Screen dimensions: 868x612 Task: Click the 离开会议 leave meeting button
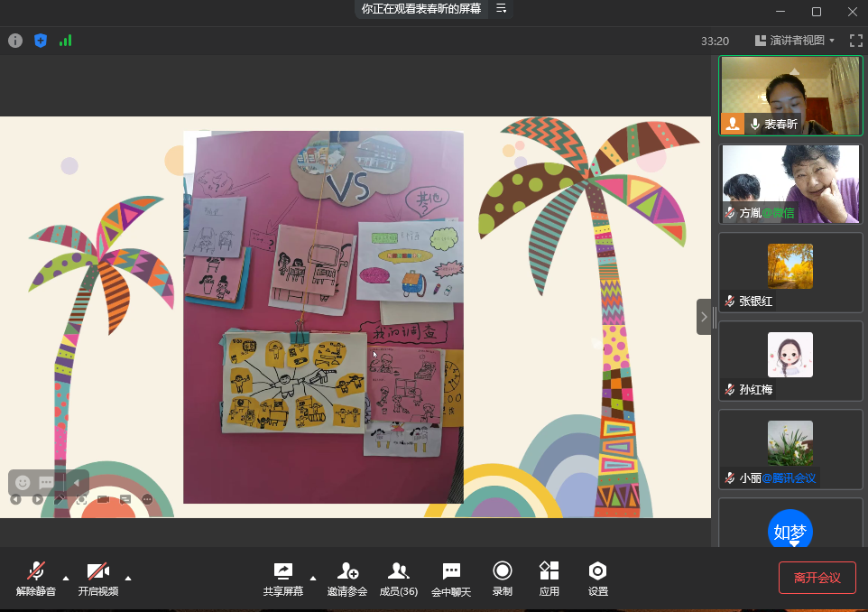pos(817,578)
